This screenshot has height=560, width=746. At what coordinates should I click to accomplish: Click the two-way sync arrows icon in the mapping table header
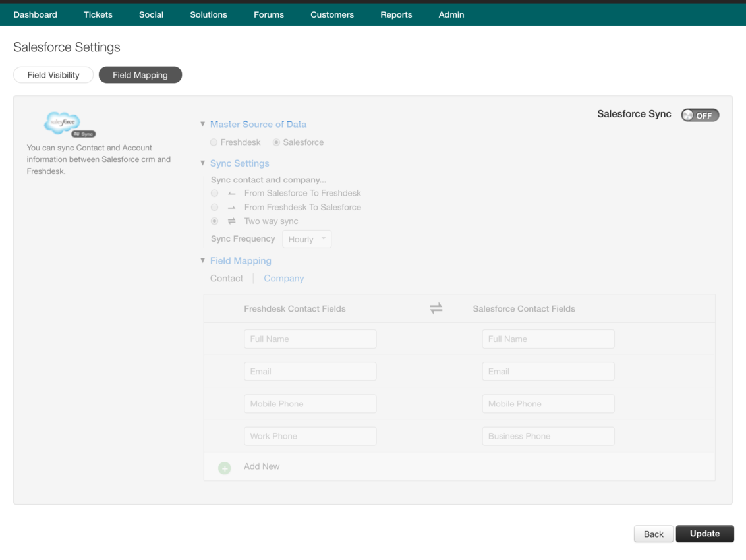click(x=436, y=308)
